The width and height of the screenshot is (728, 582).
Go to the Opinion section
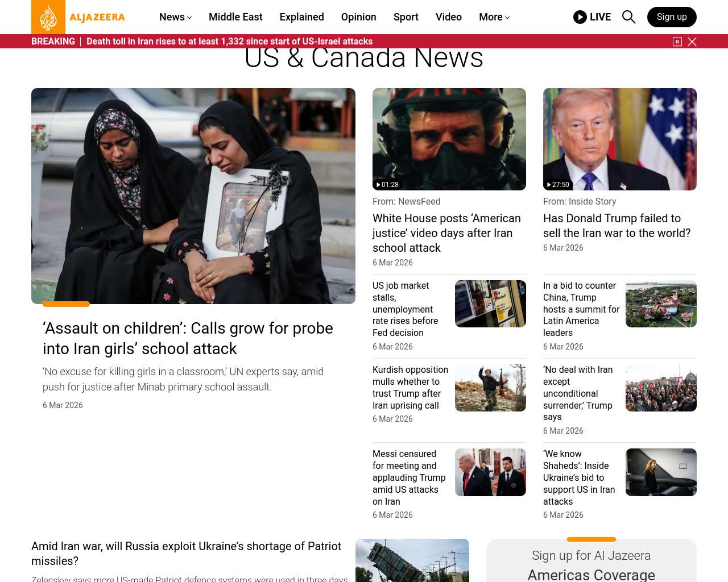click(x=358, y=17)
